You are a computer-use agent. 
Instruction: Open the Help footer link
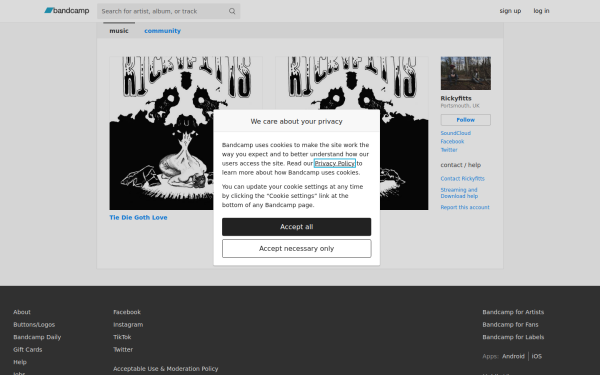20,362
